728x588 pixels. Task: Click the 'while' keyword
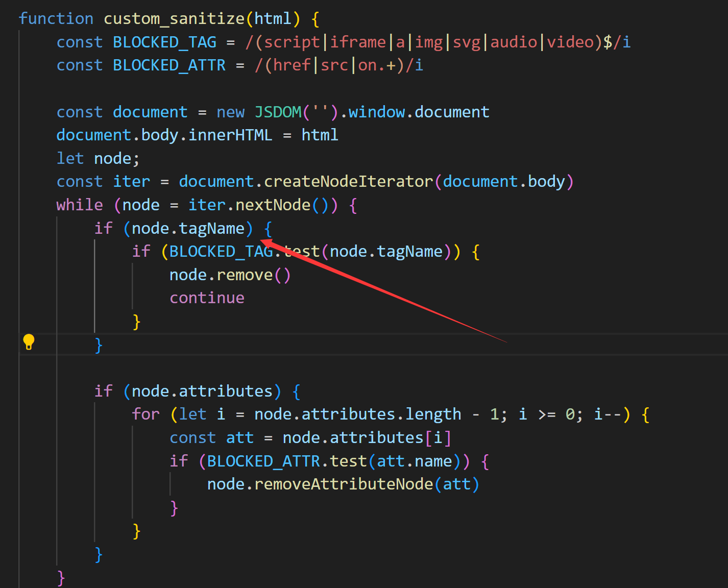tap(80, 205)
